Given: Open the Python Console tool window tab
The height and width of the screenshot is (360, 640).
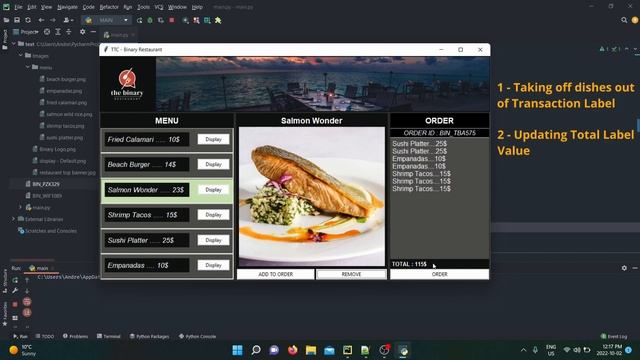Looking at the screenshot, I should pyautogui.click(x=198, y=336).
